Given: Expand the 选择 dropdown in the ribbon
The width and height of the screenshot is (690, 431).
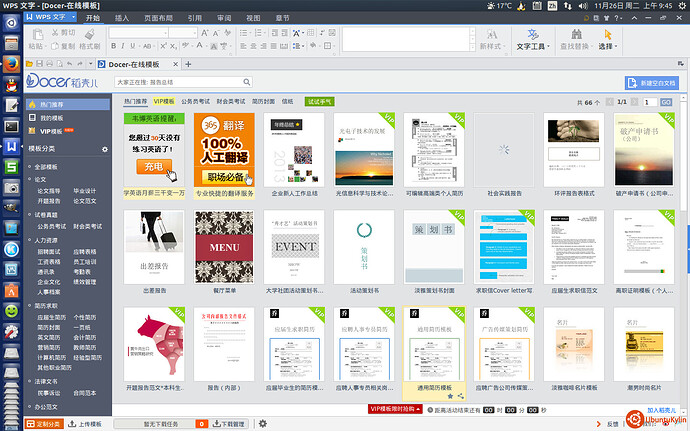Looking at the screenshot, I should pyautogui.click(x=608, y=46).
